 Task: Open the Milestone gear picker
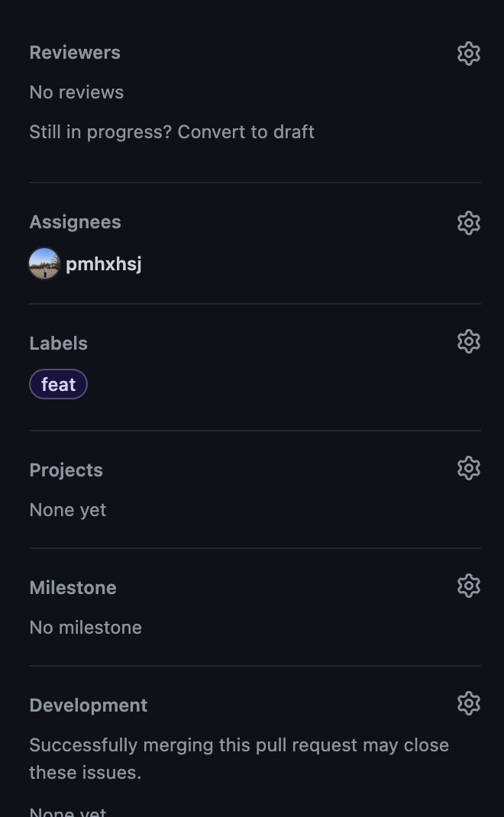tap(469, 586)
